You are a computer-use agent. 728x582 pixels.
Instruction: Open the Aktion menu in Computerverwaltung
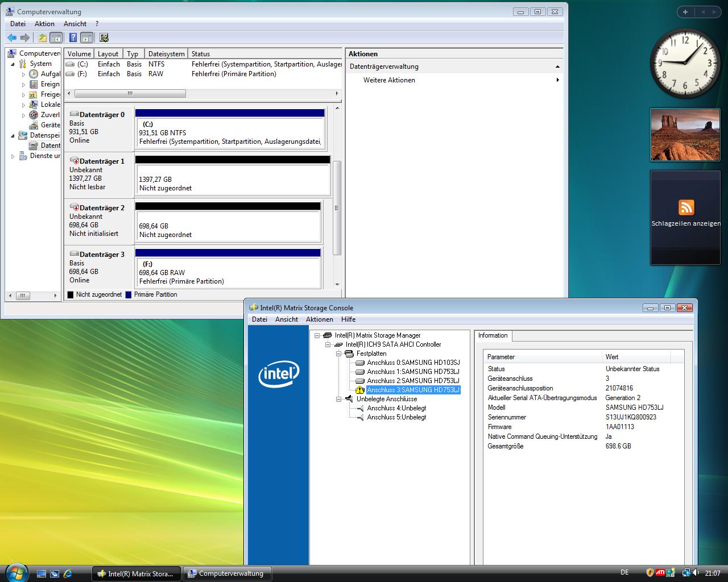tap(44, 24)
